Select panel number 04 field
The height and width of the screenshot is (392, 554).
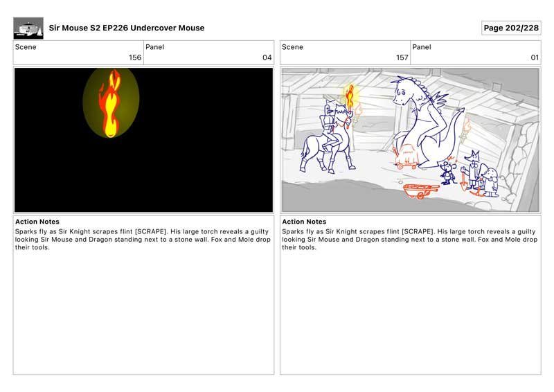[x=209, y=53]
